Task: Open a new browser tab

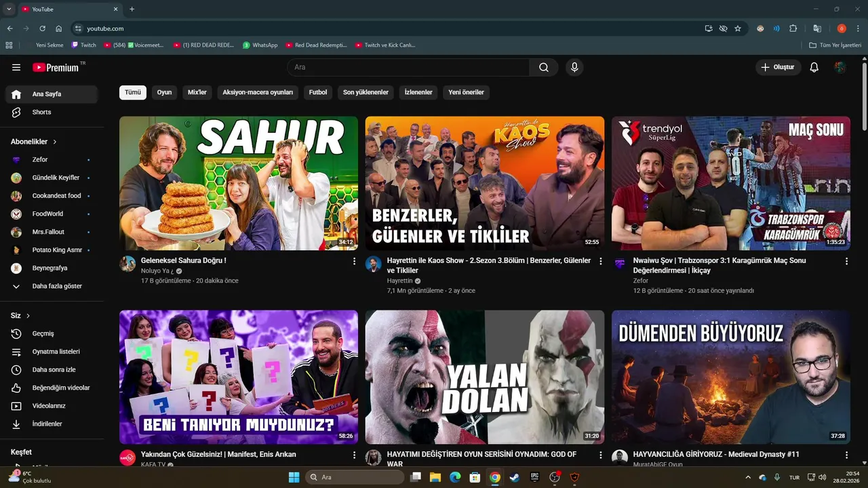Action: pyautogui.click(x=132, y=9)
